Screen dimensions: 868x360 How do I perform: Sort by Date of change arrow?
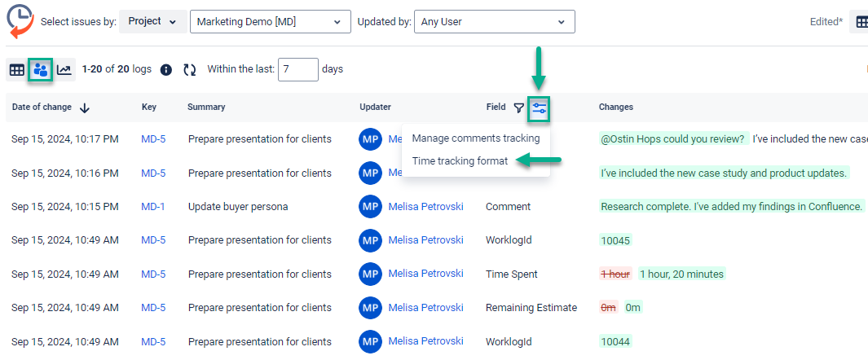[x=85, y=108]
